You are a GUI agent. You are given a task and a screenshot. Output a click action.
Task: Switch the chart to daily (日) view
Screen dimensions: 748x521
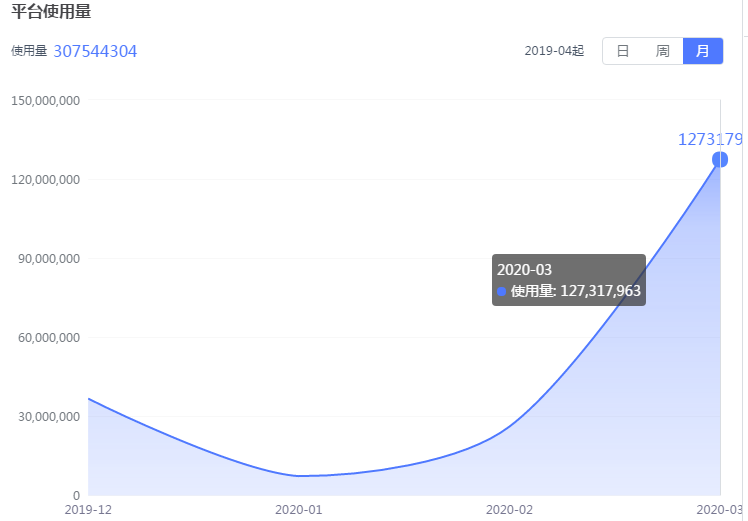coord(622,51)
